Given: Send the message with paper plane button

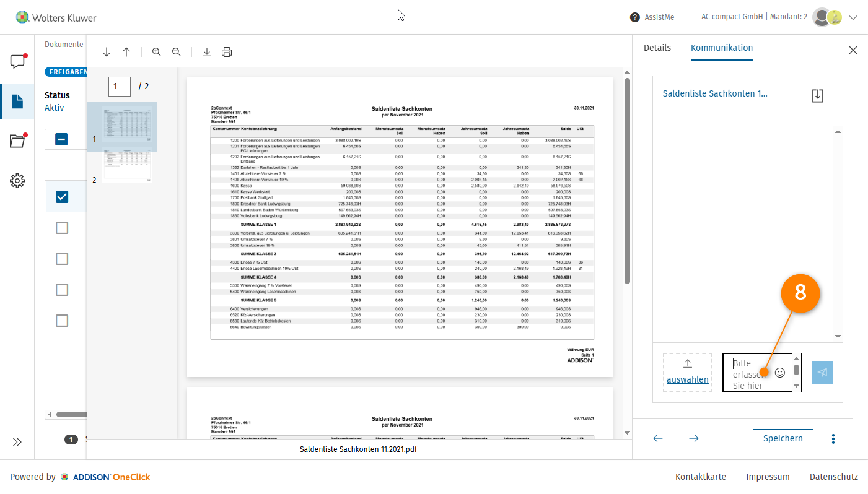Looking at the screenshot, I should (x=822, y=372).
